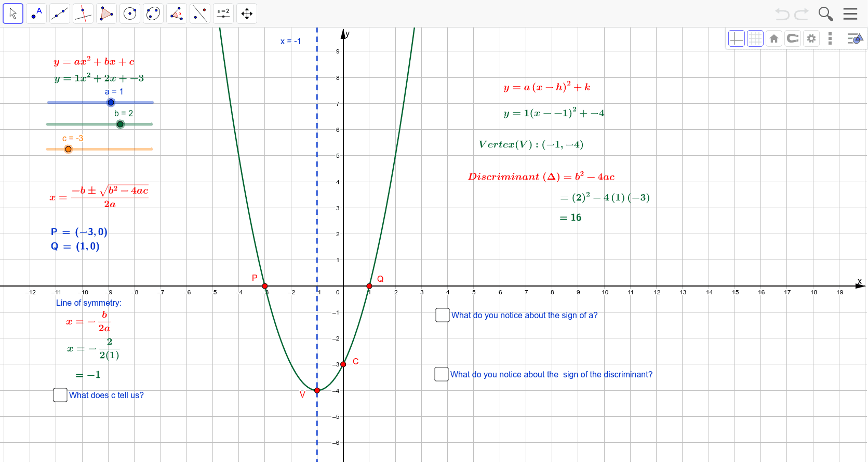Click the vertex form y = 1(x − −1)² + −4

pyautogui.click(x=554, y=113)
